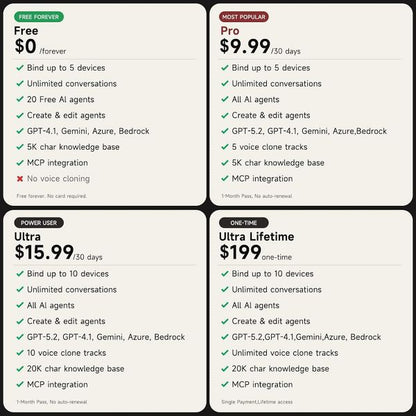Choose the Pro plan title
Screen dimensions: 416x416
click(x=230, y=31)
